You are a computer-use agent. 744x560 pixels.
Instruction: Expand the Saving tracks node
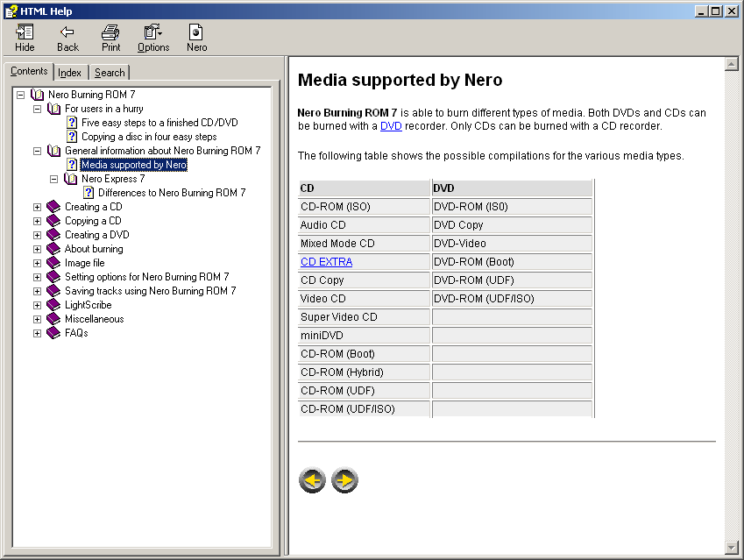click(37, 291)
